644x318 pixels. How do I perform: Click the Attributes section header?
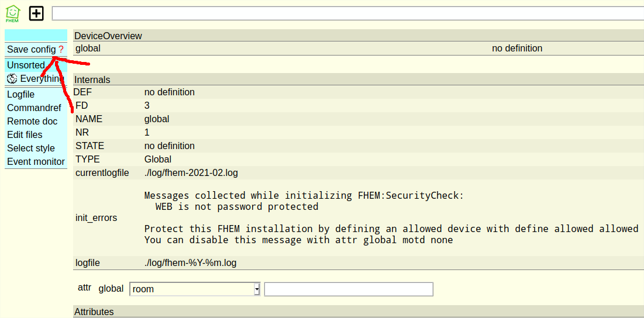click(x=94, y=312)
